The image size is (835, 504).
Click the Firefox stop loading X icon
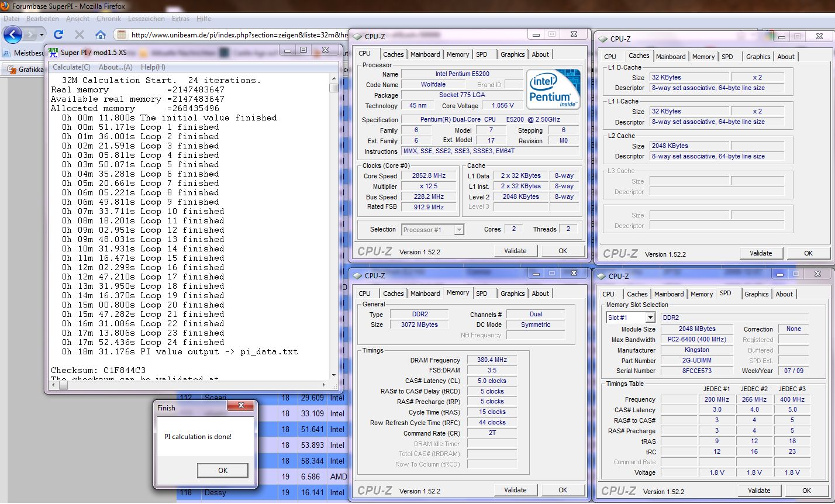pyautogui.click(x=80, y=34)
